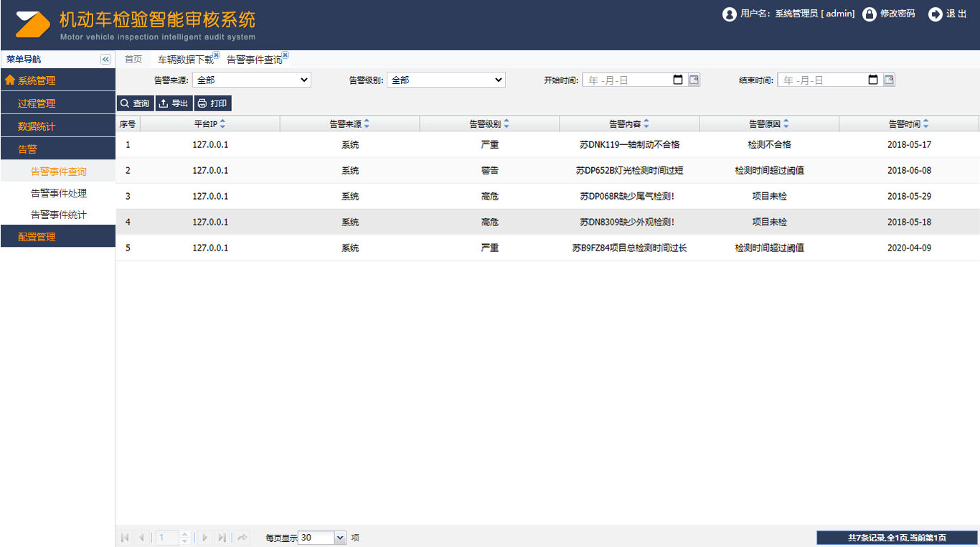Switch to the 首页 tab
The height and width of the screenshot is (547, 980).
[133, 60]
